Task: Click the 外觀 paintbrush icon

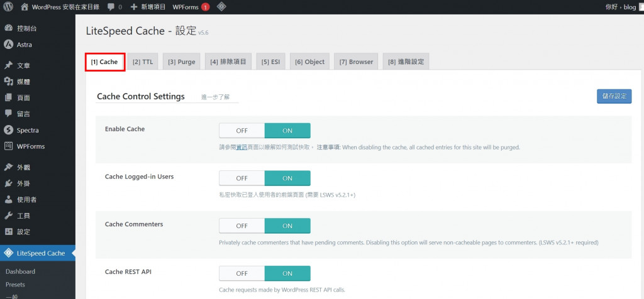Action: (8, 167)
